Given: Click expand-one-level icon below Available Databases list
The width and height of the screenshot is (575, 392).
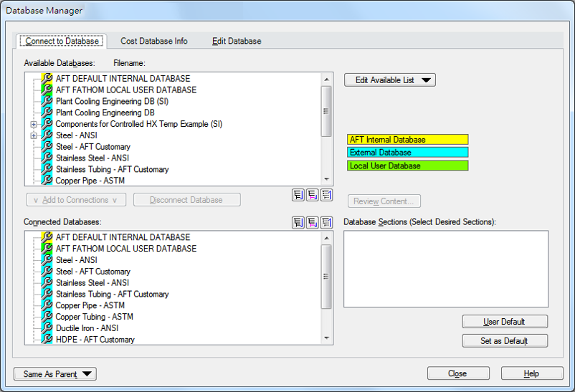Looking at the screenshot, I should click(x=312, y=195).
